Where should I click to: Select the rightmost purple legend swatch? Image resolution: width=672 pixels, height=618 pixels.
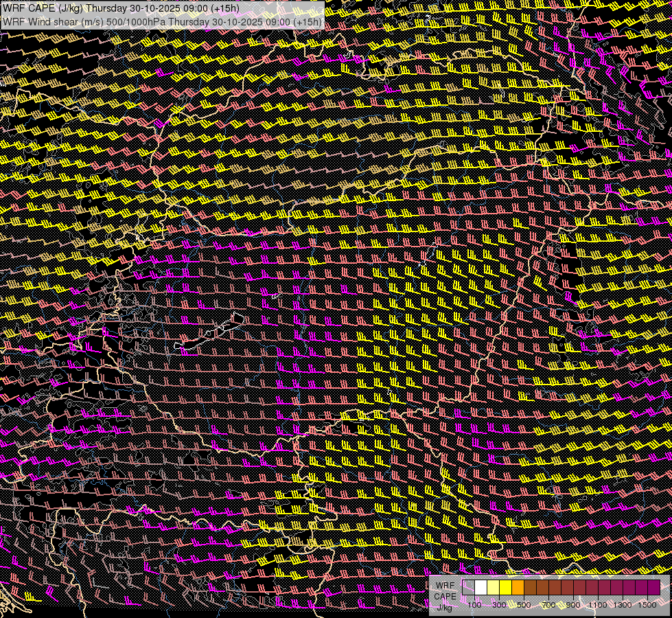pos(653,587)
